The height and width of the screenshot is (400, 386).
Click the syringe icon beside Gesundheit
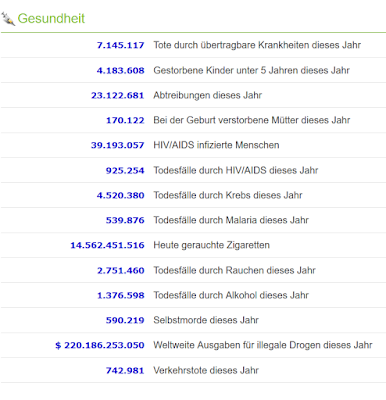[8, 19]
